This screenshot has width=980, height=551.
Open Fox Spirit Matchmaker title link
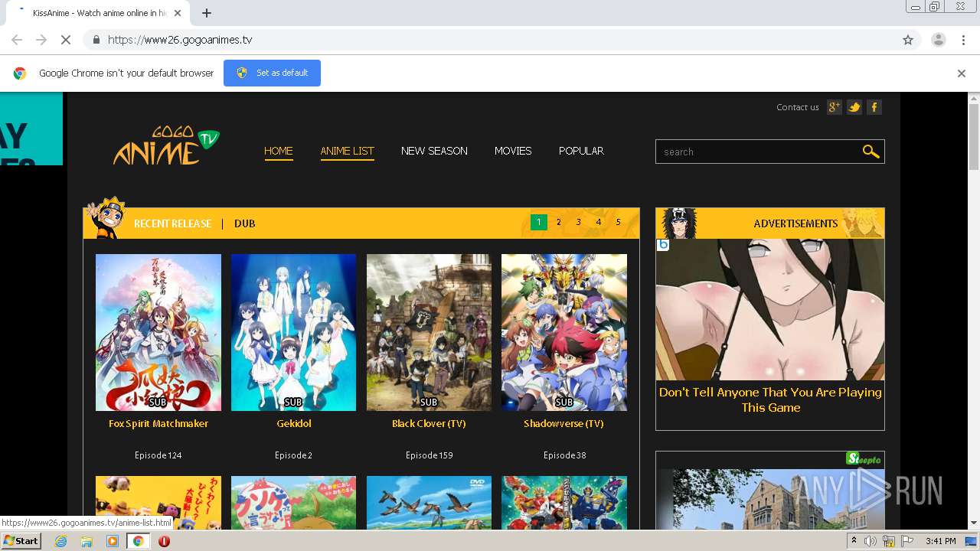(x=158, y=423)
